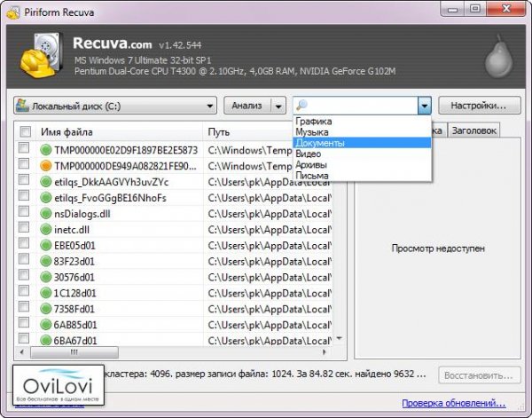
Task: Click the horizontal scrollbar left arrow
Action: (x=22, y=352)
